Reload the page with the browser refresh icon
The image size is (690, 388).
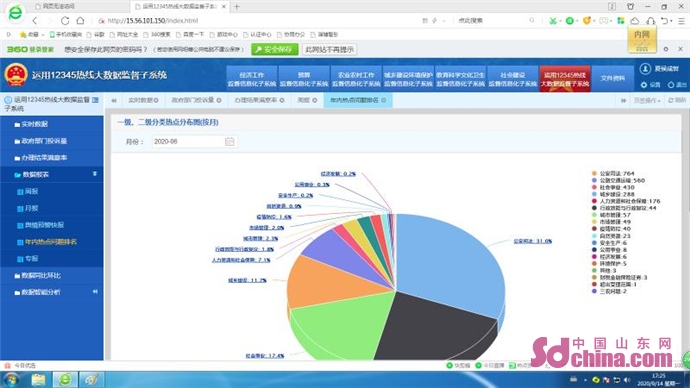tap(65, 20)
